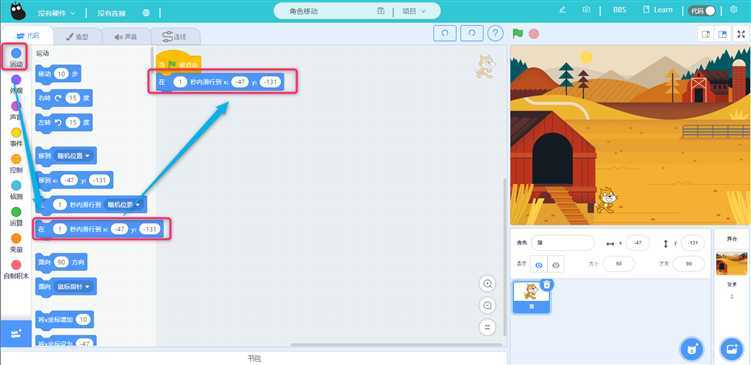The image size is (751, 365).
Task: Select the Control (控制) block category
Action: click(16, 163)
